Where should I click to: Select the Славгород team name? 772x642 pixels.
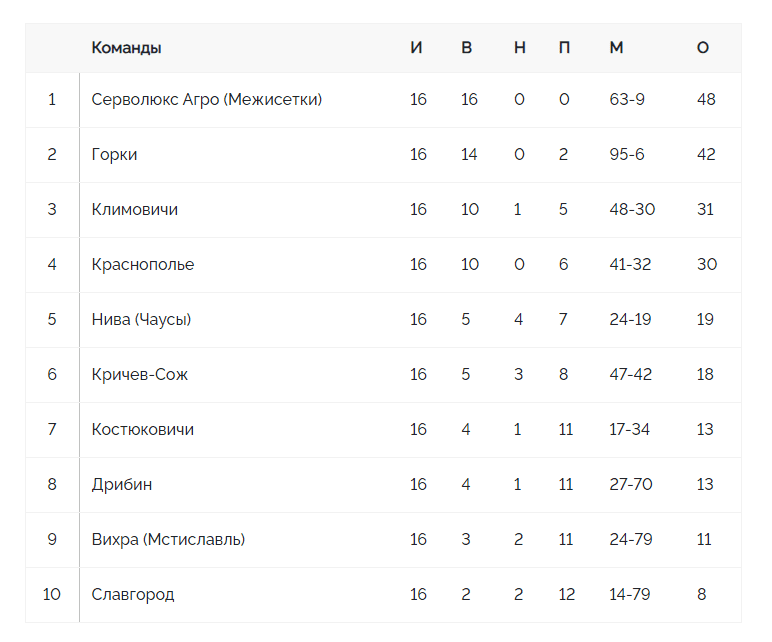coord(133,594)
